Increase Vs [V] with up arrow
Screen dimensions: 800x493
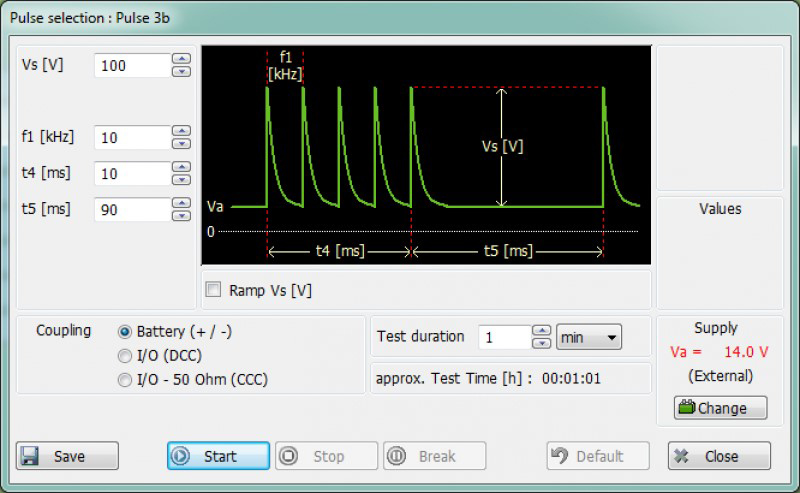[182, 59]
